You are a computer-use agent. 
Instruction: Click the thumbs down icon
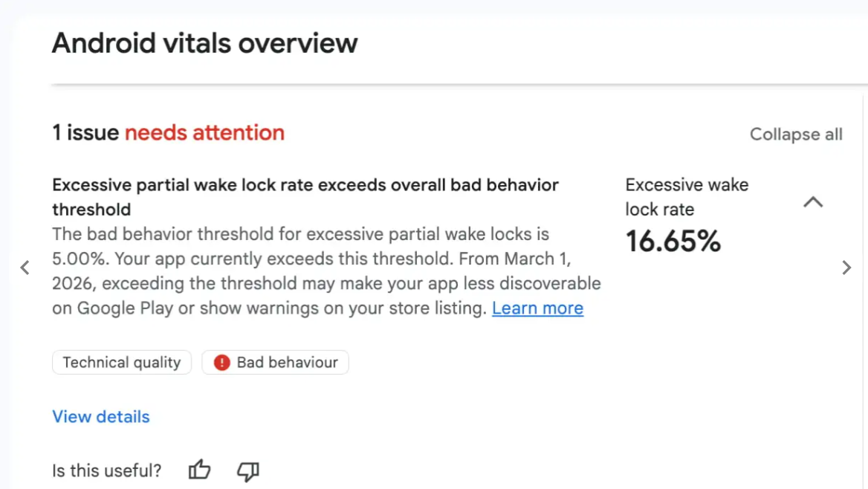click(x=247, y=470)
